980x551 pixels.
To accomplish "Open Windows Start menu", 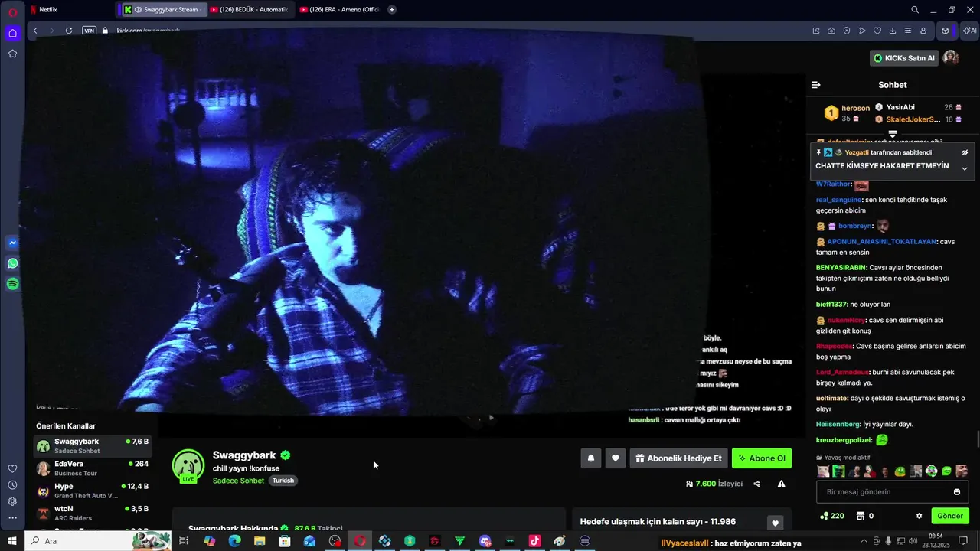I will [x=12, y=541].
